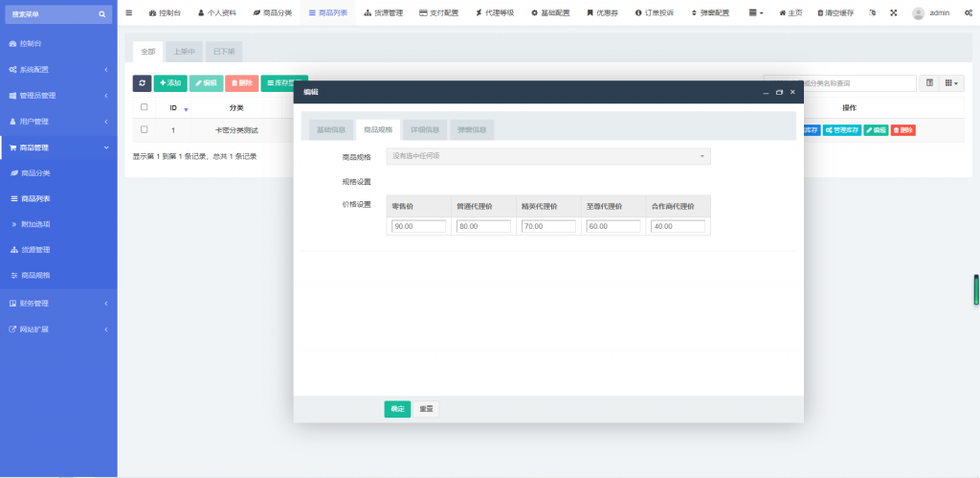Screen dimensions: 980x478
Task: Select 商品规格 tab in the edit dialog
Action: 378,130
